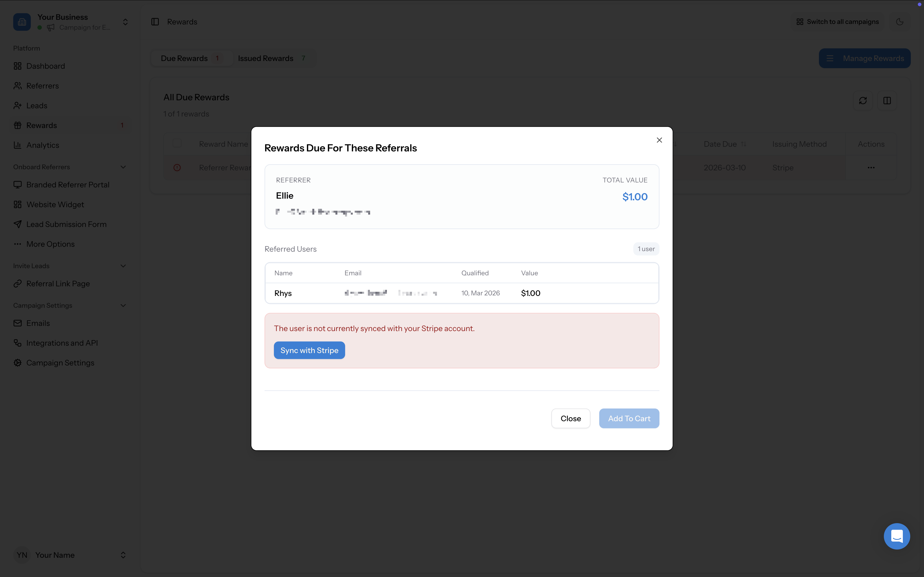Image resolution: width=924 pixels, height=577 pixels.
Task: Open the Lead Submission Form via paper plane icon
Action: [18, 224]
